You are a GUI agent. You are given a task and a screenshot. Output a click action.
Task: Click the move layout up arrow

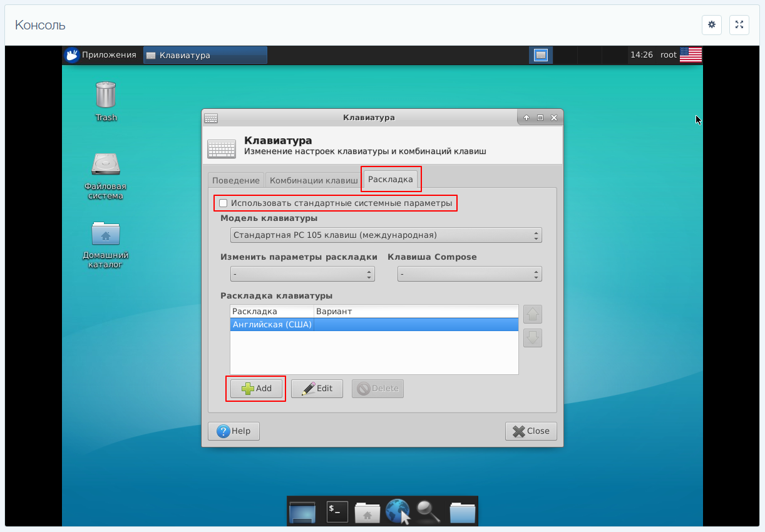(x=533, y=314)
